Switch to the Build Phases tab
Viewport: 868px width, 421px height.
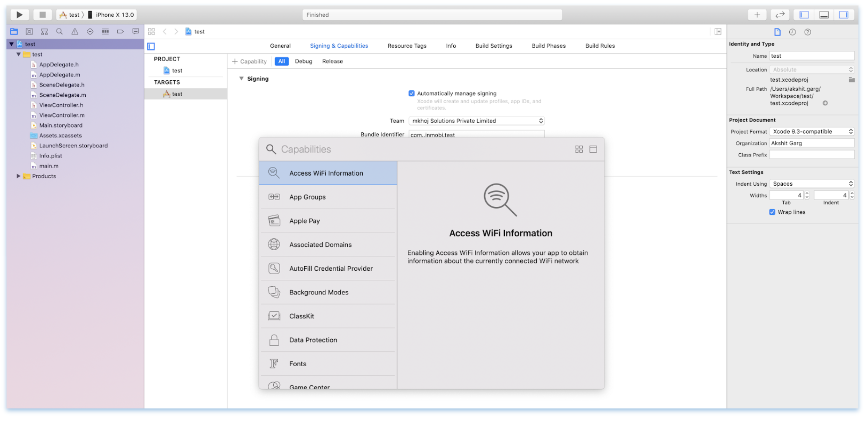pyautogui.click(x=548, y=46)
